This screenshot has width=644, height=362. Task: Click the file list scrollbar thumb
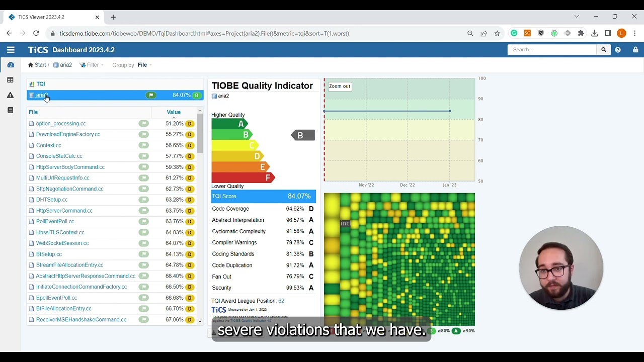coord(200,133)
